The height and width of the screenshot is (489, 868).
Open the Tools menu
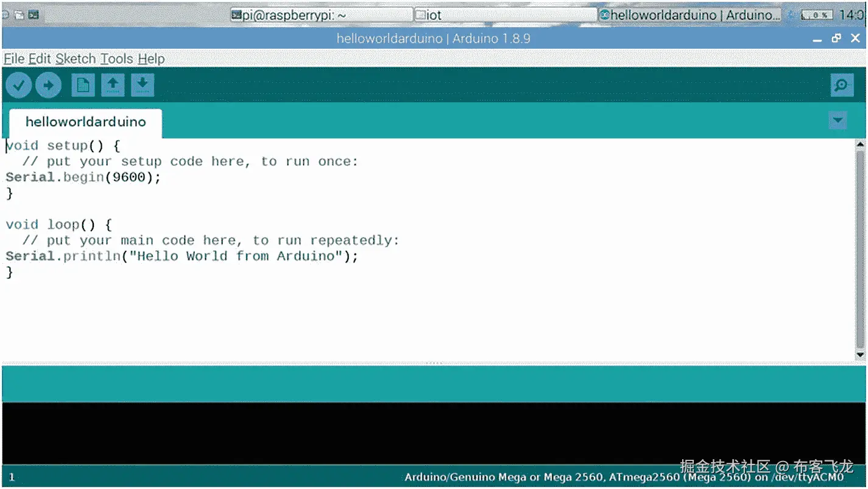coord(116,59)
